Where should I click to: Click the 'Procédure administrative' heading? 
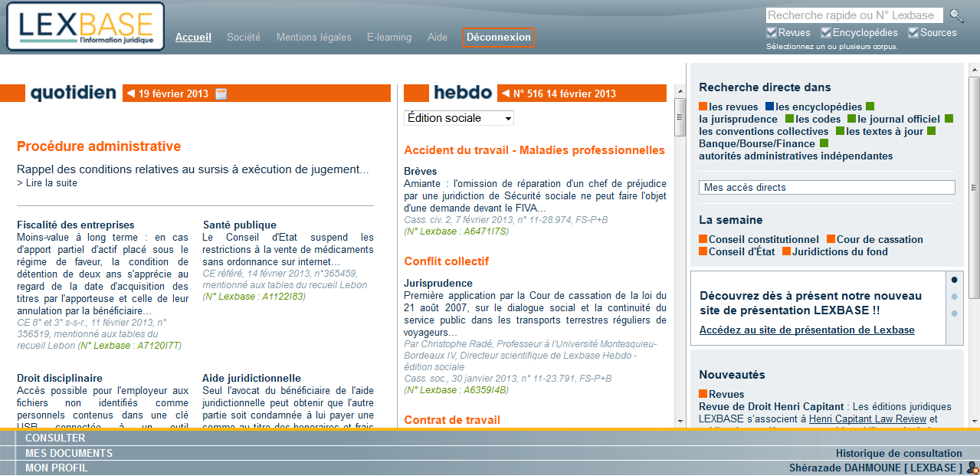pos(99,146)
